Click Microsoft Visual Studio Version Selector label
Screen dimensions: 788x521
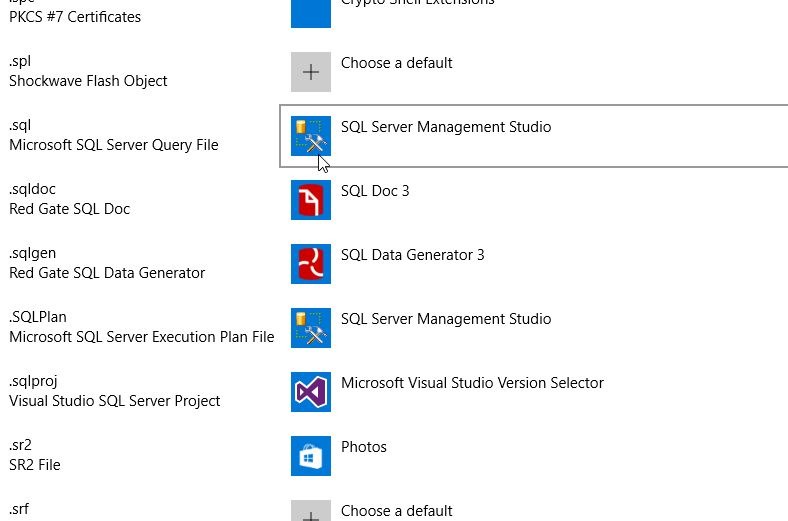[x=472, y=383]
